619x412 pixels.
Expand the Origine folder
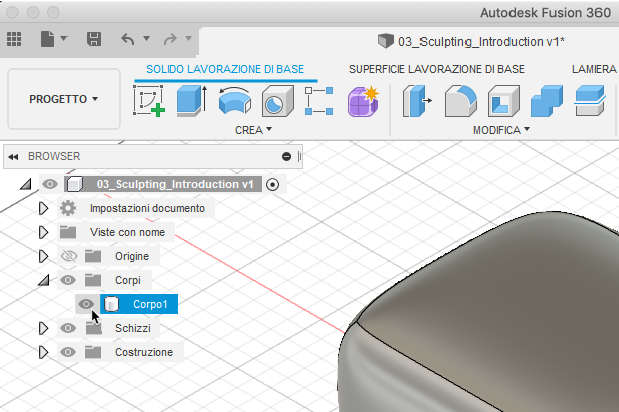point(43,256)
